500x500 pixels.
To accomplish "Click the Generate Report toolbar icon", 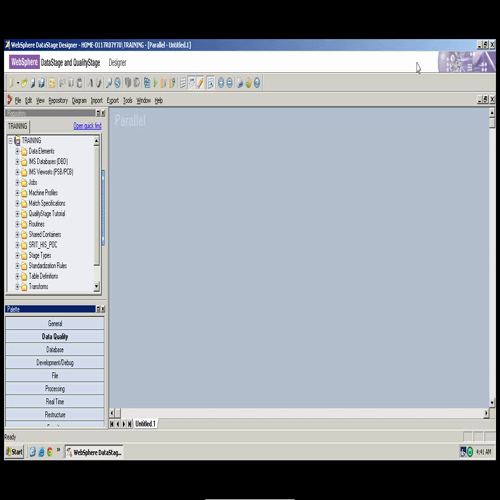I will [x=248, y=83].
